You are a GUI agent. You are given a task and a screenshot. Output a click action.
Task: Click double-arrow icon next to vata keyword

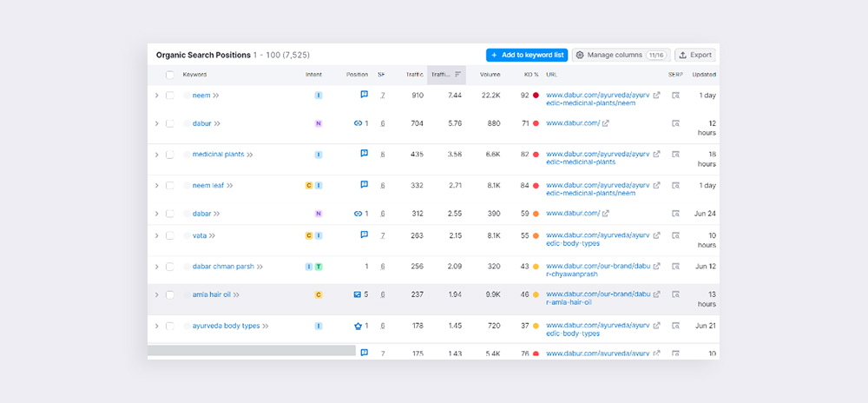212,236
